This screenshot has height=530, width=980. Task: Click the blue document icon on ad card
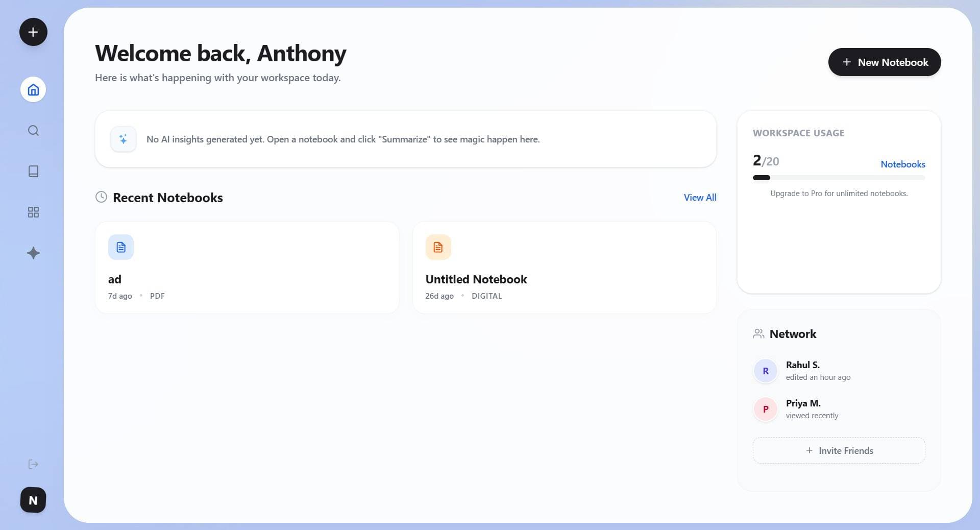pos(121,247)
